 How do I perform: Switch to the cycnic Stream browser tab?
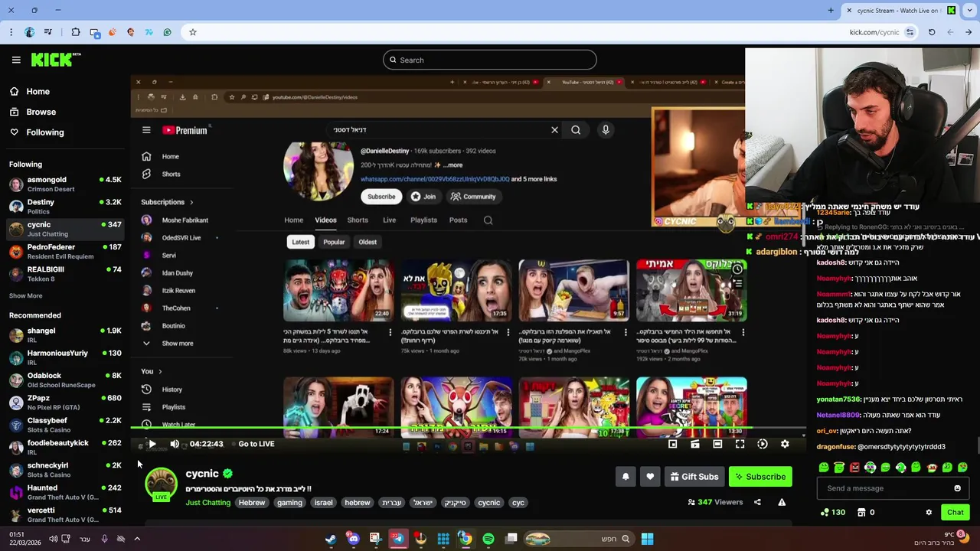(900, 10)
